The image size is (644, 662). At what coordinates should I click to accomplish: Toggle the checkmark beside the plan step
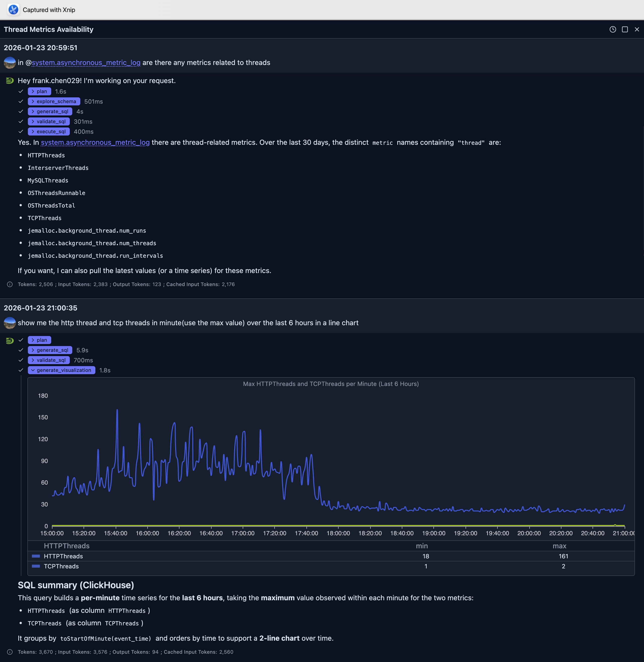21,91
